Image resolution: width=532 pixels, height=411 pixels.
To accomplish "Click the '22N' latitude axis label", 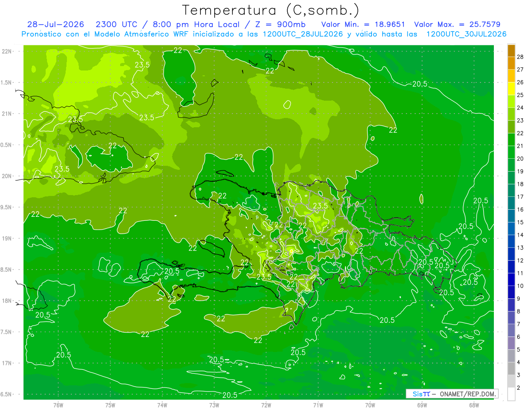I will (7, 51).
